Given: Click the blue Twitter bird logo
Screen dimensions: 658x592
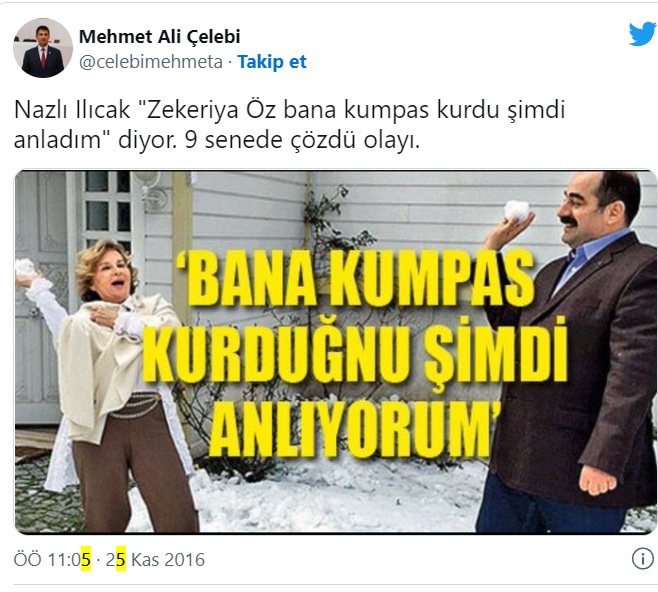Looking at the screenshot, I should [x=642, y=34].
